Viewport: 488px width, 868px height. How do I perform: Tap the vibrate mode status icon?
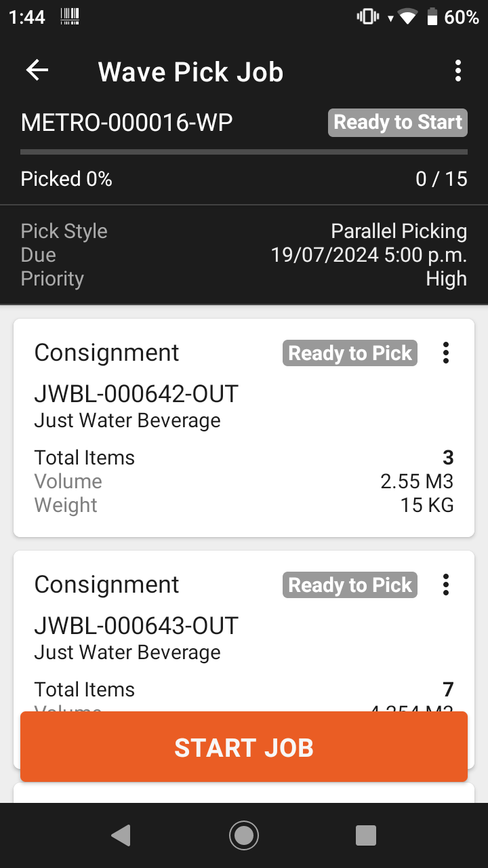click(x=367, y=17)
